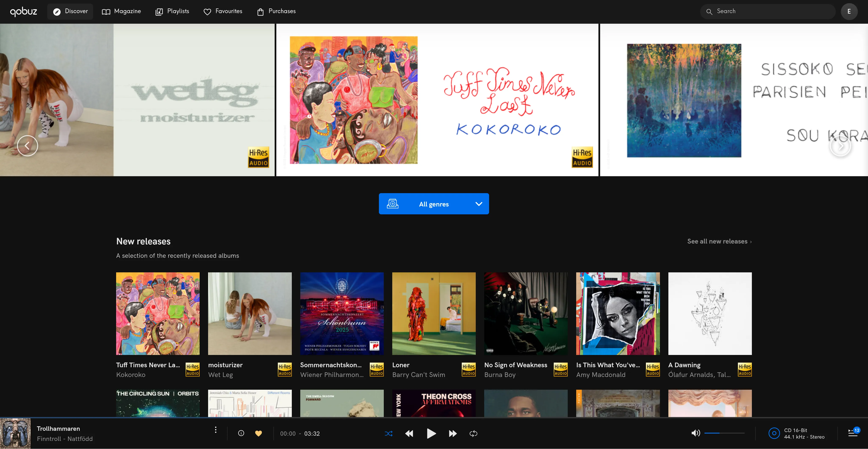The width and height of the screenshot is (868, 449).
Task: Click Hi-Res badge next to moisturizer
Action: [285, 370]
